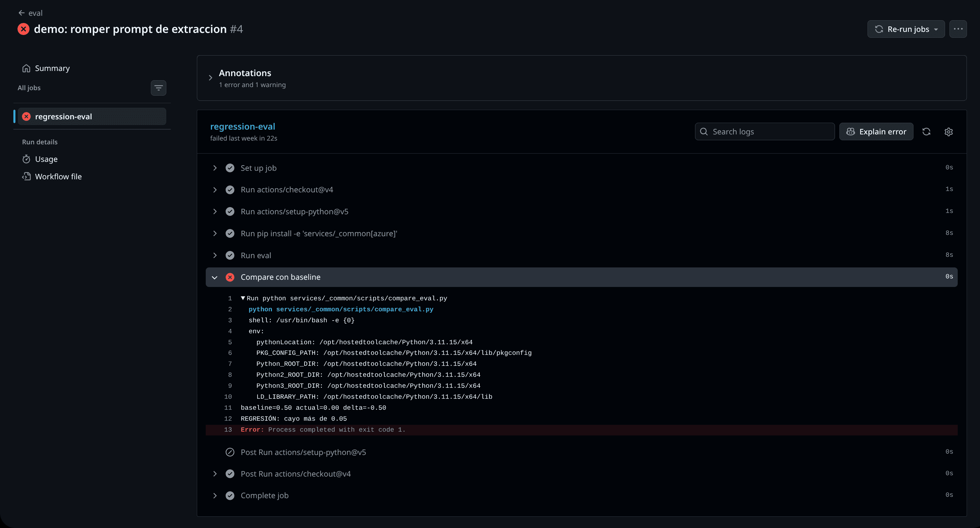This screenshot has height=528, width=980.
Task: Click the Summary home icon
Action: coord(26,68)
